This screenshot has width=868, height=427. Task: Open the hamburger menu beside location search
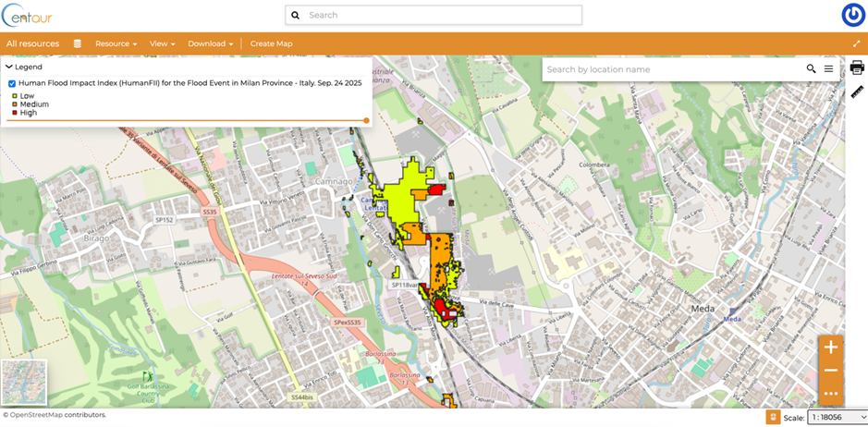click(828, 69)
